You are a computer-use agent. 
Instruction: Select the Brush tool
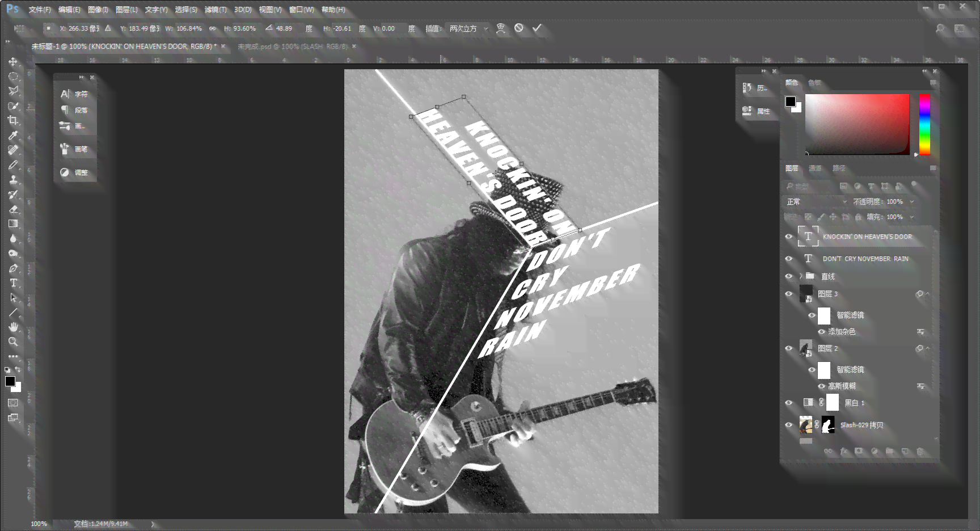(x=13, y=165)
